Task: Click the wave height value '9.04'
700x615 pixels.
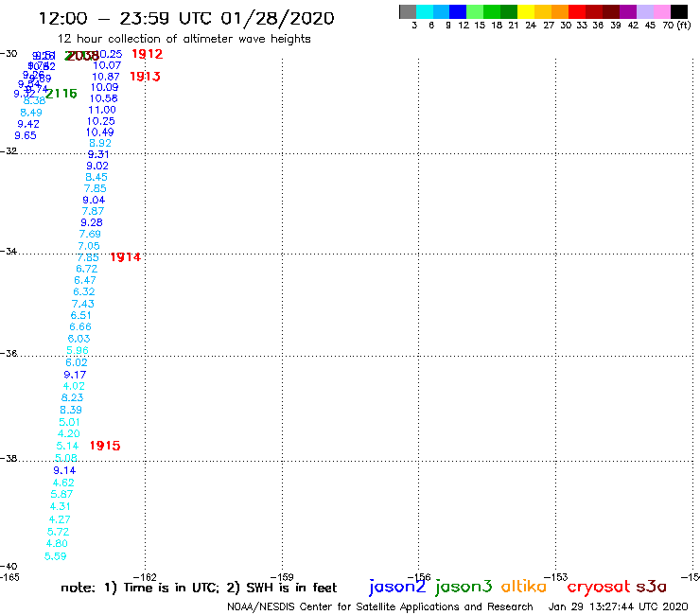Action: [x=94, y=200]
